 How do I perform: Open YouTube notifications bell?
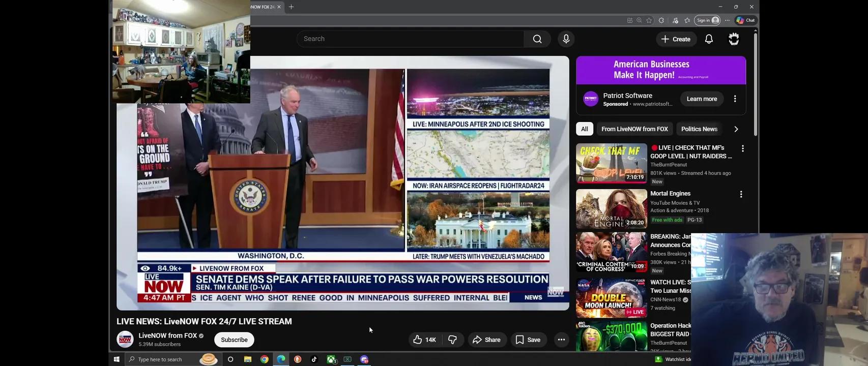tap(709, 39)
